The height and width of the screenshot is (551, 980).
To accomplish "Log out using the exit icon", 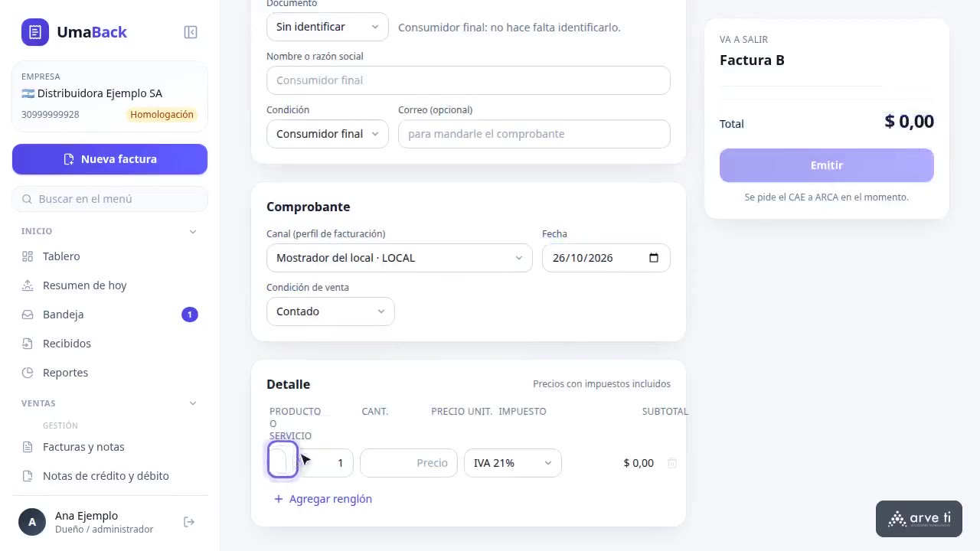I will click(189, 522).
